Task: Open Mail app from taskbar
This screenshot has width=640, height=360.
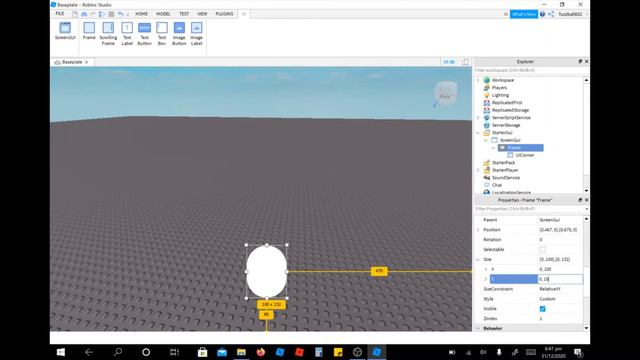Action: pyautogui.click(x=222, y=352)
